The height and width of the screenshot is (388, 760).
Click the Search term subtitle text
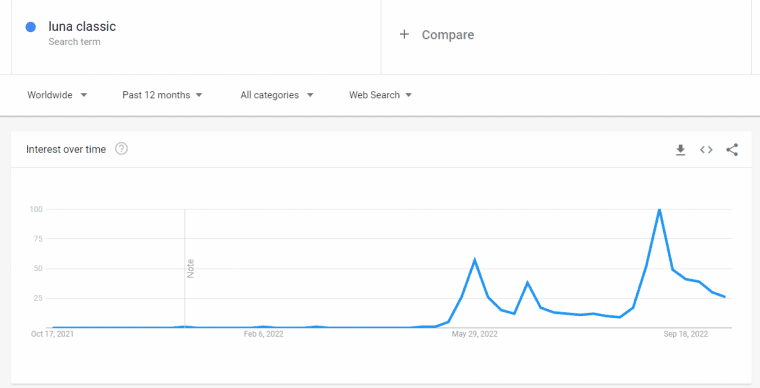(74, 42)
